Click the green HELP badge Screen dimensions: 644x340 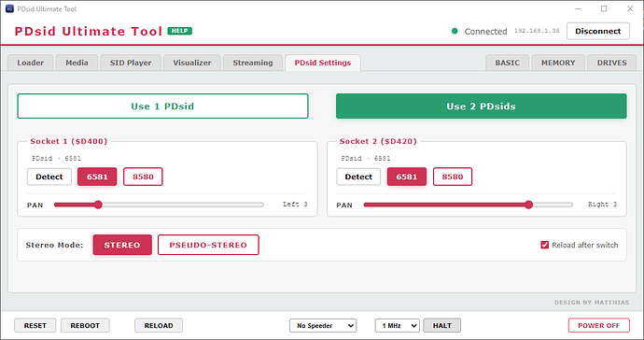(x=179, y=31)
